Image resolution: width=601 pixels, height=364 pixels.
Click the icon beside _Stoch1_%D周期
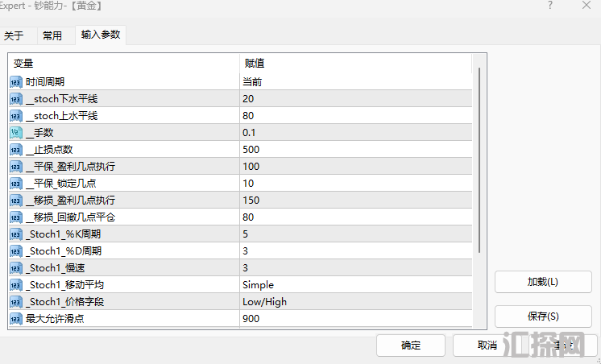[16, 251]
